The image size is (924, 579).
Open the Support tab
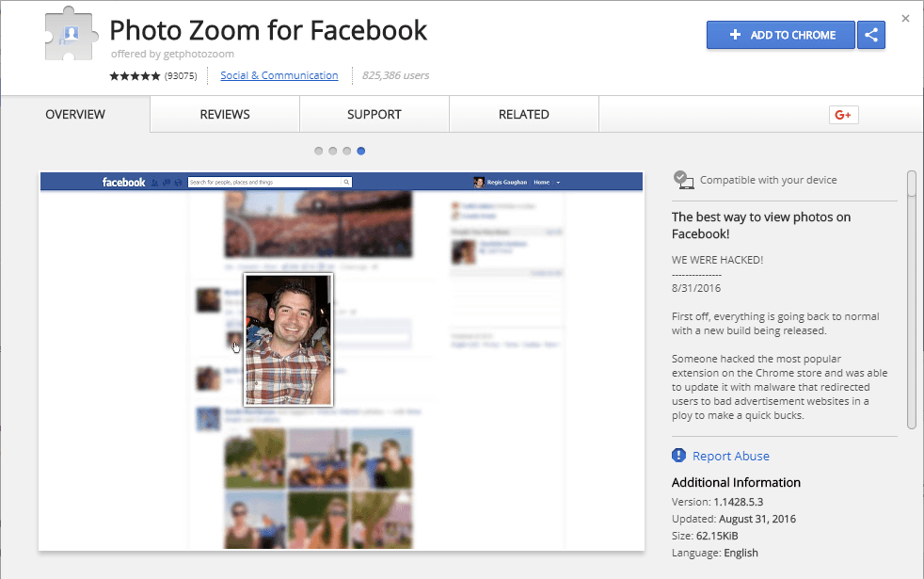coord(374,114)
